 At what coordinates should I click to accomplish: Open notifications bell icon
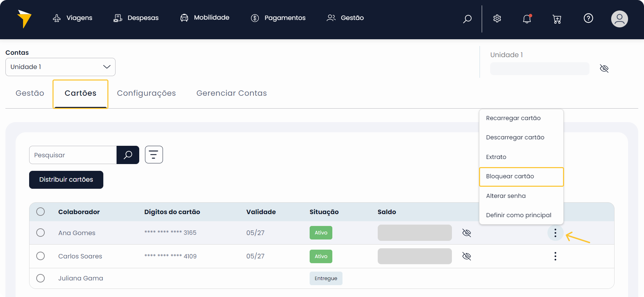(527, 19)
